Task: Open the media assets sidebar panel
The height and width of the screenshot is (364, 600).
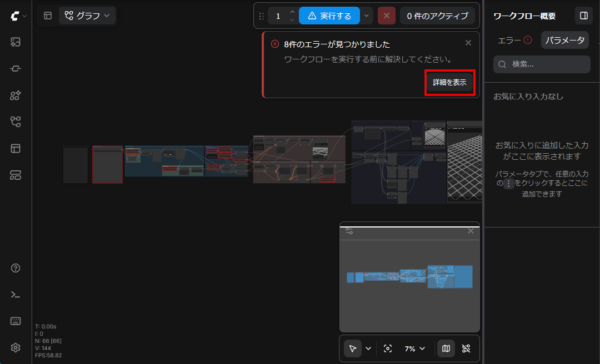Action: tap(16, 42)
